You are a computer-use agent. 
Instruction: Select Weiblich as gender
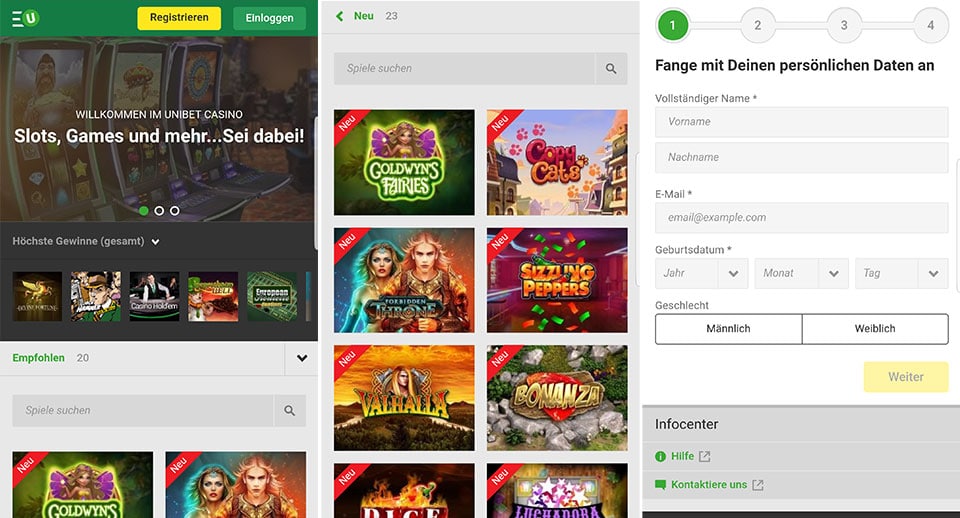coord(875,329)
